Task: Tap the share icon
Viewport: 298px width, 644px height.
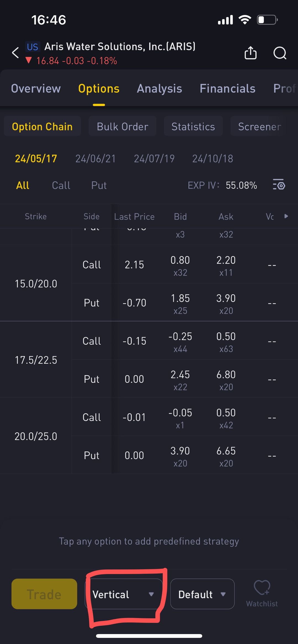Action: (x=251, y=53)
